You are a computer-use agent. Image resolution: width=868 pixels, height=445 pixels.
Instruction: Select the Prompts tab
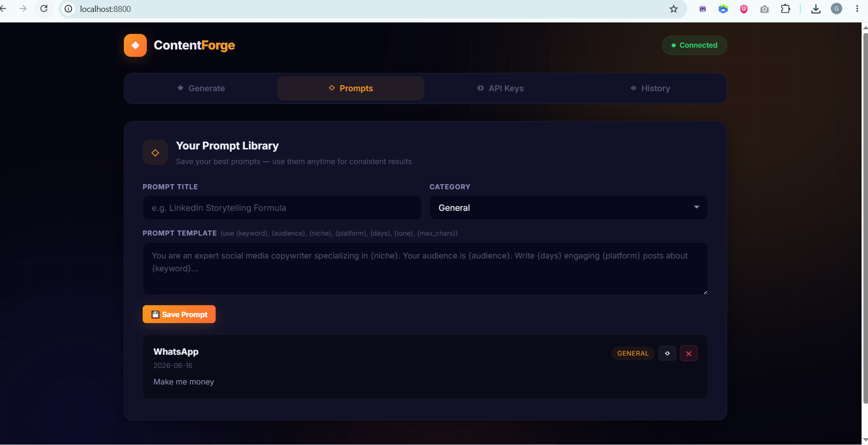click(x=351, y=88)
